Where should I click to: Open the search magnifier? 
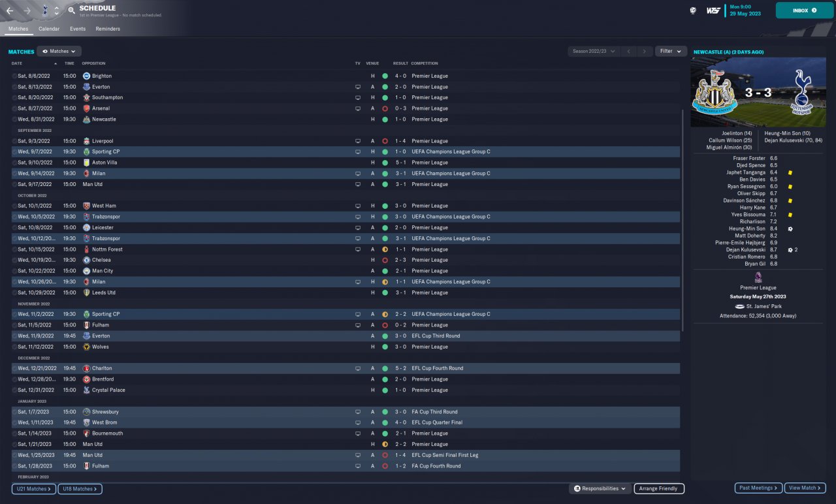(x=71, y=10)
